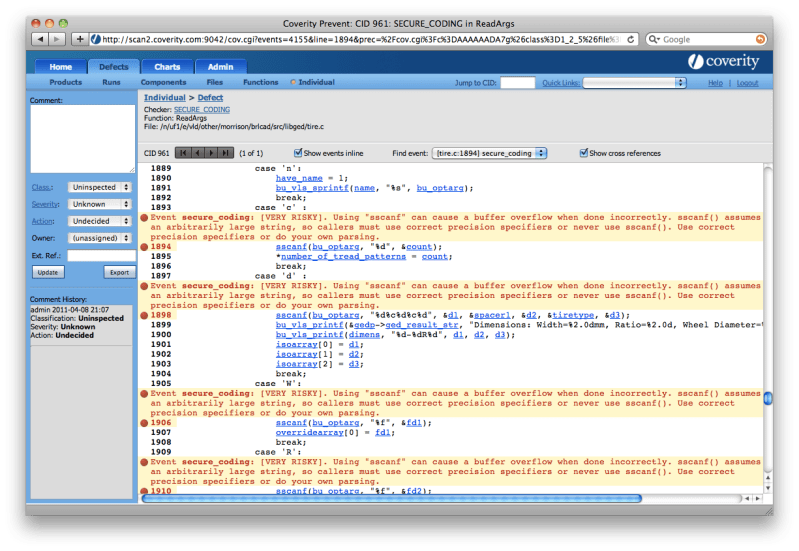The image size is (799, 551).
Task: Click into the Comment text area
Action: coord(83,139)
